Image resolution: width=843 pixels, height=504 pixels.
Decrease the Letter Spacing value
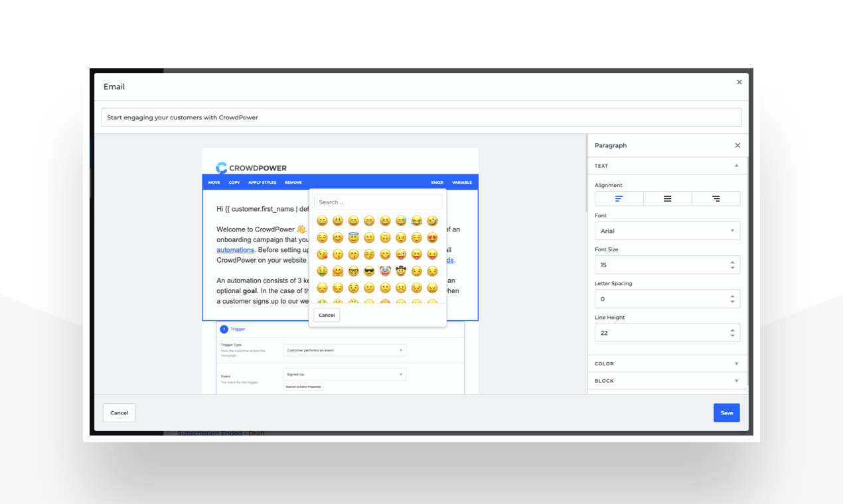(732, 302)
